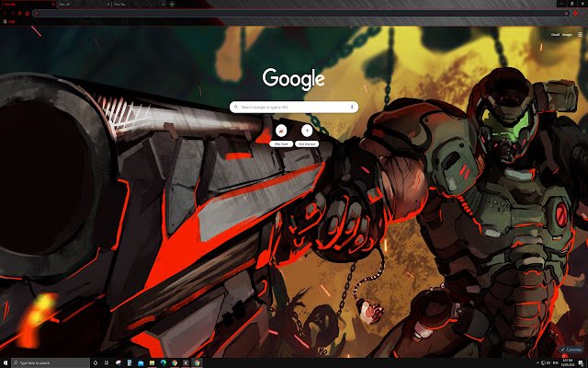Open a new tab with plus button
588x368 pixels.
pyautogui.click(x=172, y=4)
